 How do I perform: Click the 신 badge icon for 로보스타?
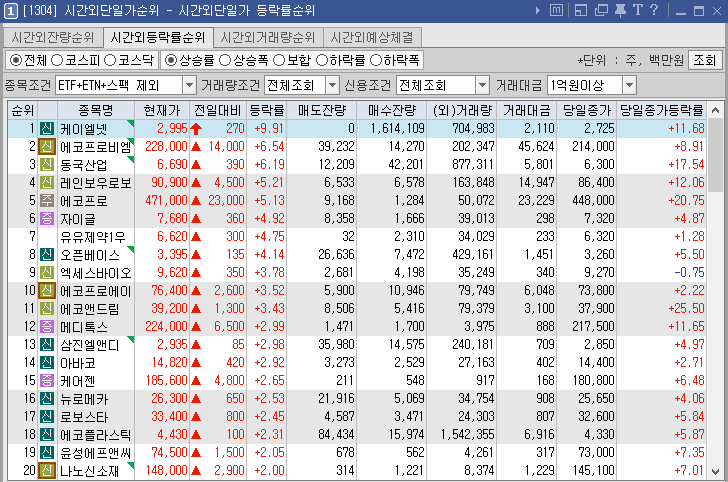click(46, 417)
